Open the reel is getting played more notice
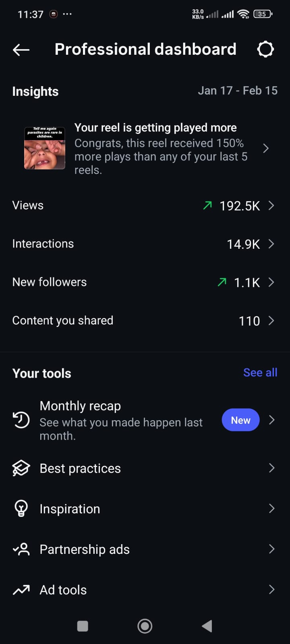Viewport: 290px width, 644px height. click(161, 149)
